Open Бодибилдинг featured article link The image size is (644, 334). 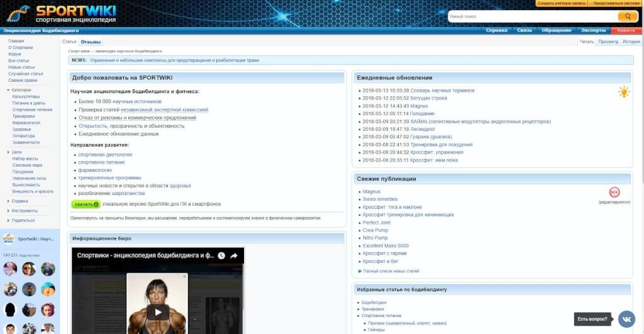point(374,303)
